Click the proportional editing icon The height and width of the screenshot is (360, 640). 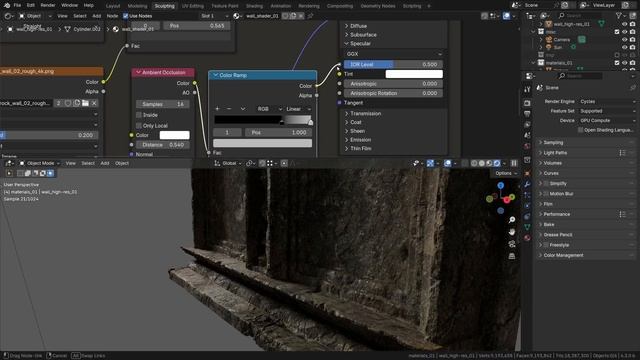[284, 163]
